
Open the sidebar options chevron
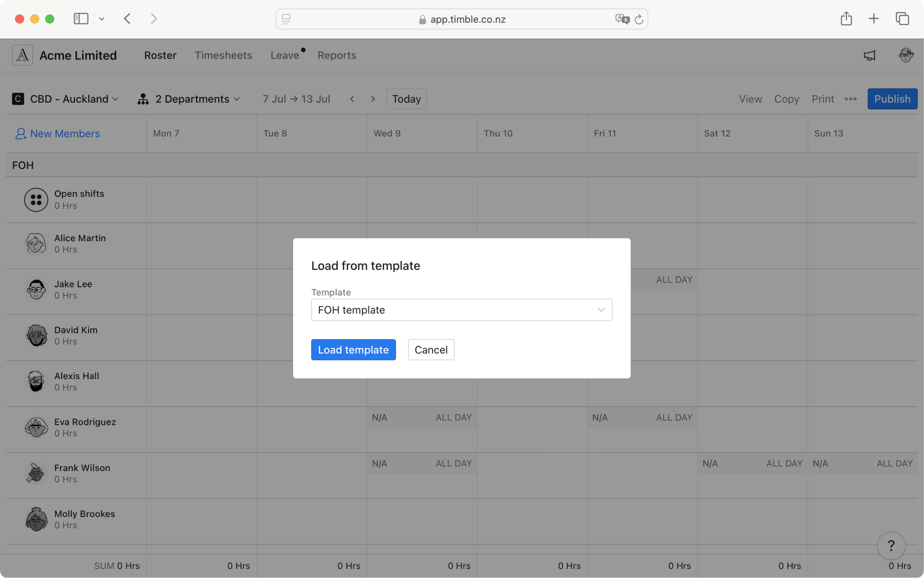click(102, 18)
